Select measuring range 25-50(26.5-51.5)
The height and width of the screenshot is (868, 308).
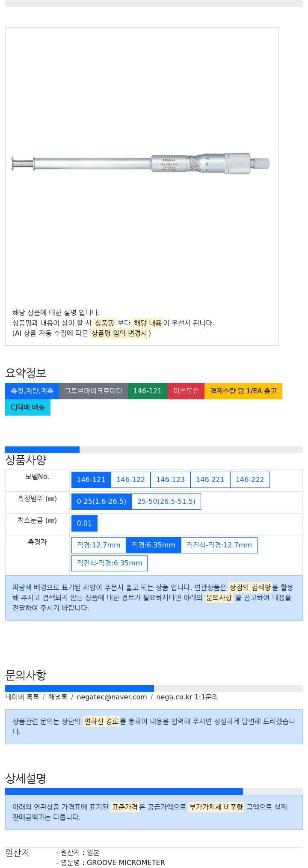(x=166, y=502)
